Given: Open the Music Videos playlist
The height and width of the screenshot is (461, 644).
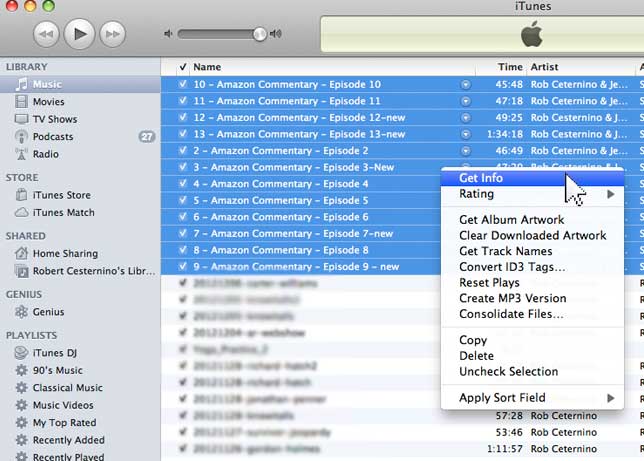Looking at the screenshot, I should pos(80,405).
